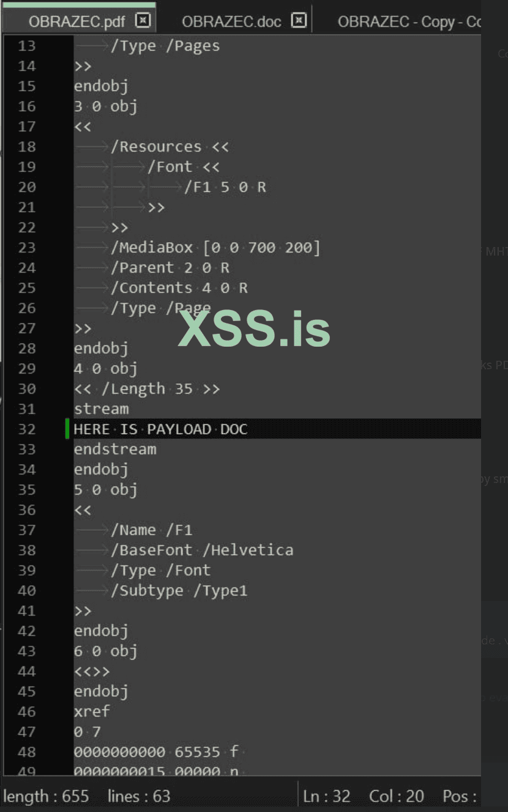Click the lines : 63 status bar field
Image resolution: width=508 pixels, height=812 pixels.
(139, 796)
